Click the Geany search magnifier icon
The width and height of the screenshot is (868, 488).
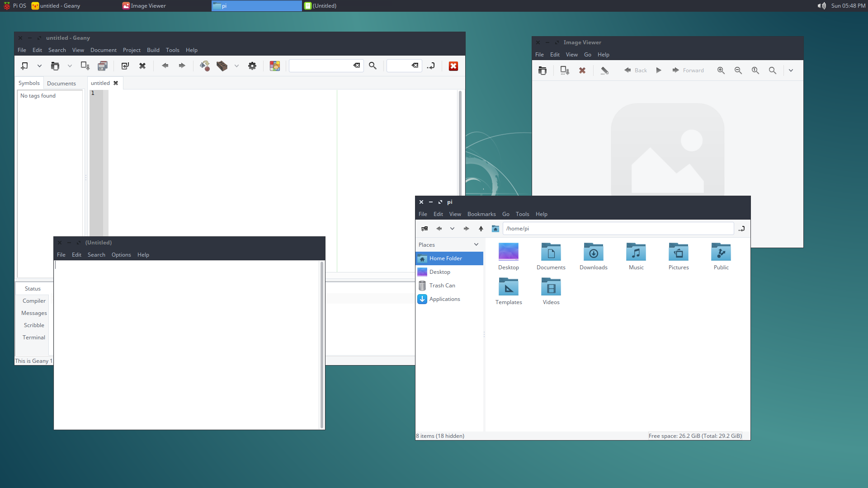373,66
